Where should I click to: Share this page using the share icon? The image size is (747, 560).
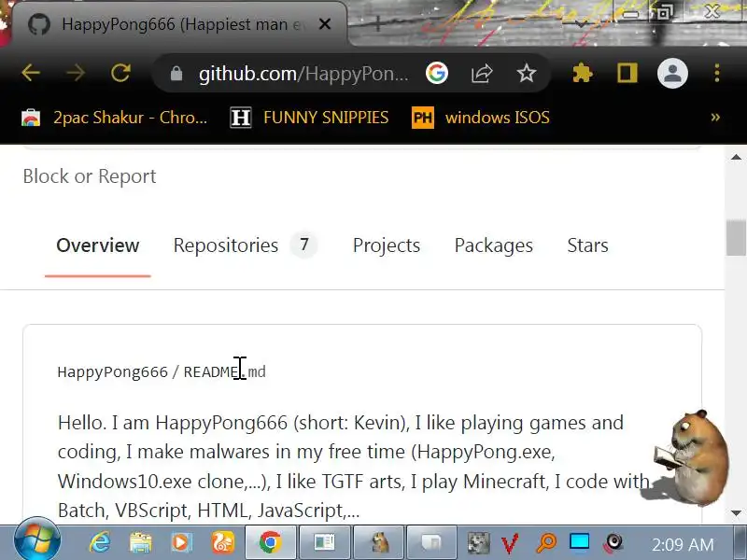[x=482, y=74]
